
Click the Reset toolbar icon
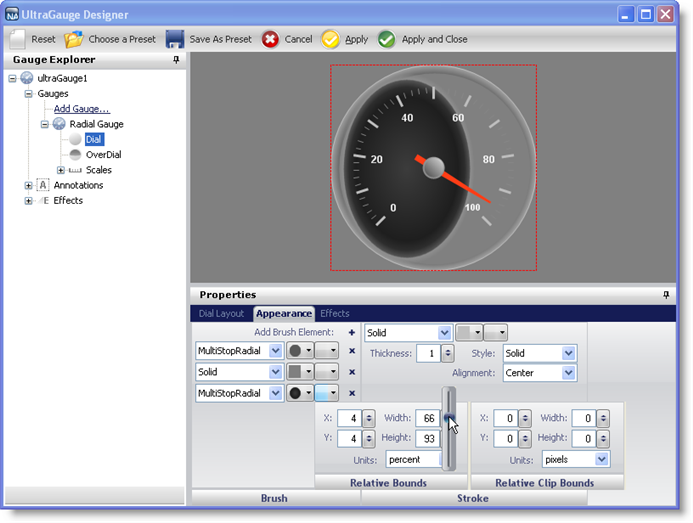click(18, 39)
